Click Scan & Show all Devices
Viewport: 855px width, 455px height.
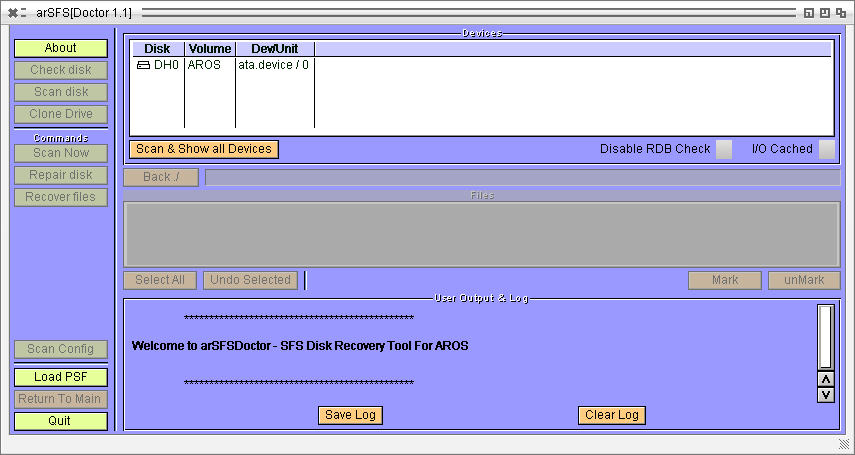tap(204, 149)
